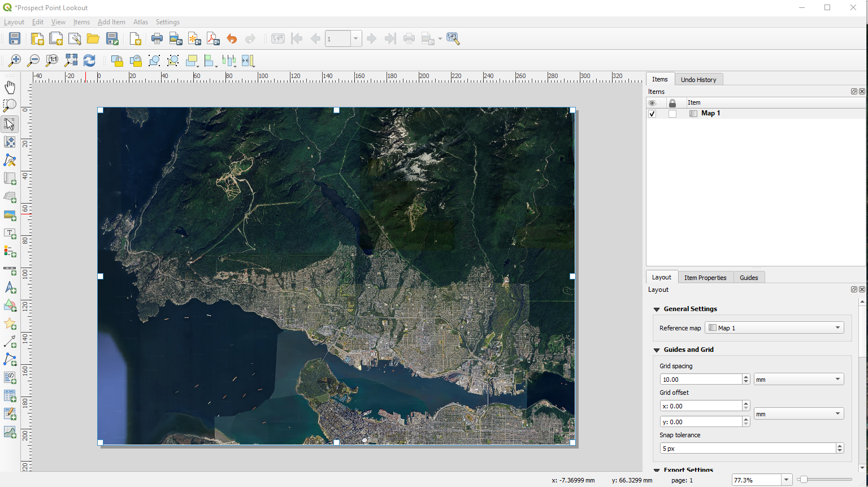The height and width of the screenshot is (487, 868).
Task: Select the Pan Layout hand tool
Action: [x=10, y=87]
